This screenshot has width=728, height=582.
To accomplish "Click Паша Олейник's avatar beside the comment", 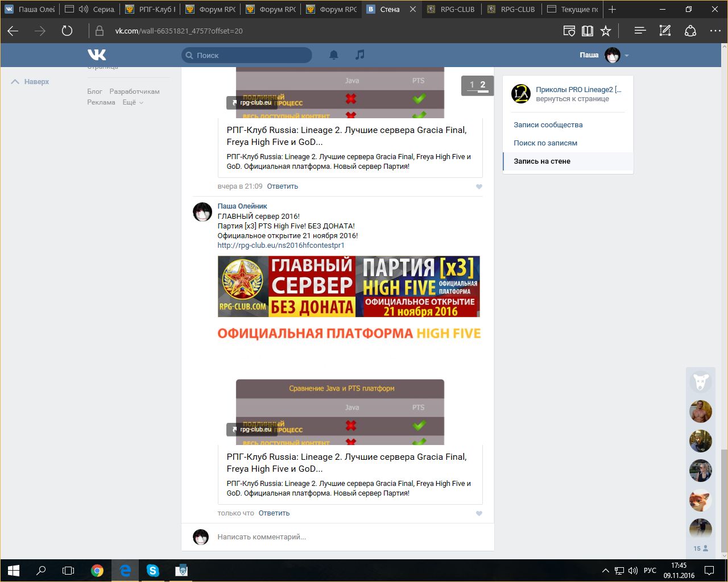I will pyautogui.click(x=202, y=211).
